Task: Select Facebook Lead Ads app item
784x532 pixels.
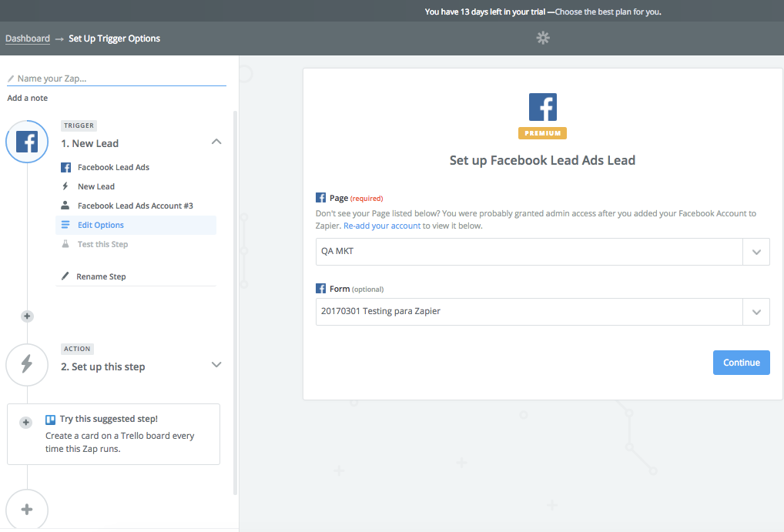Action: pyautogui.click(x=113, y=168)
